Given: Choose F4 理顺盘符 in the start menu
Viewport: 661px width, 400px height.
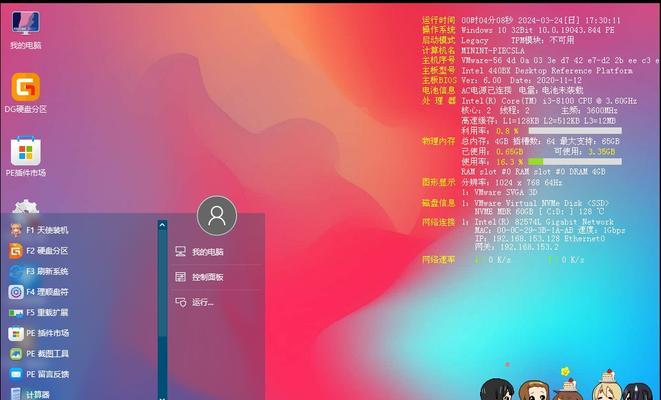Looking at the screenshot, I should point(39,292).
